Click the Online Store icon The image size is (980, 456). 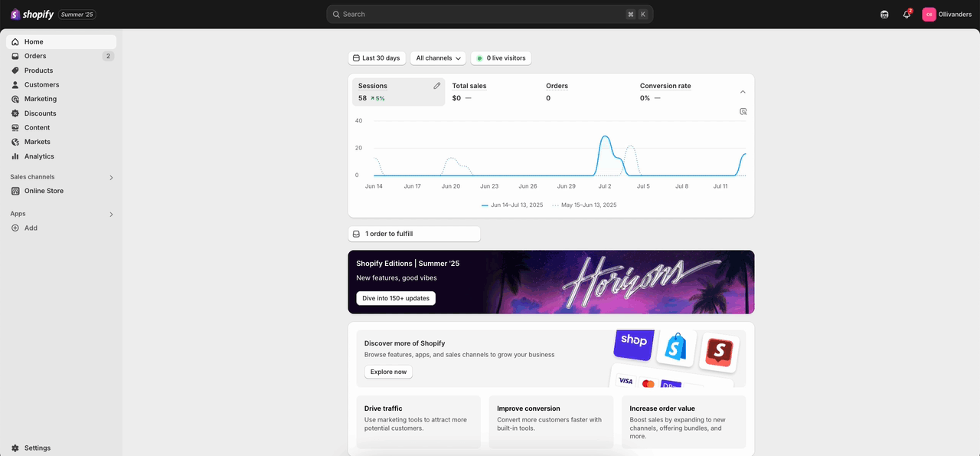tap(15, 191)
